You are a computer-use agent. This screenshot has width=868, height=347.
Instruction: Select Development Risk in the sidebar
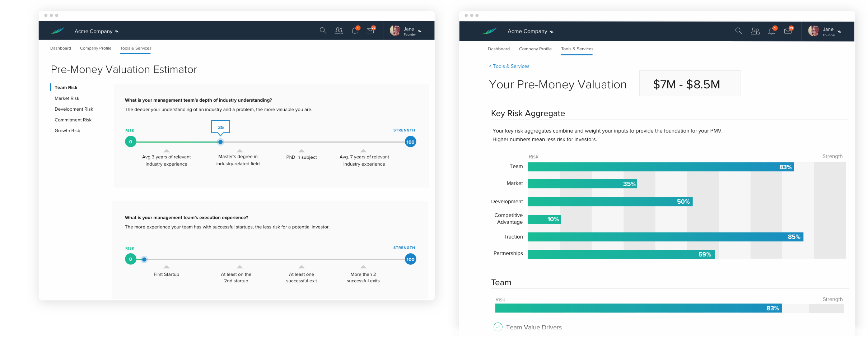[x=74, y=109]
